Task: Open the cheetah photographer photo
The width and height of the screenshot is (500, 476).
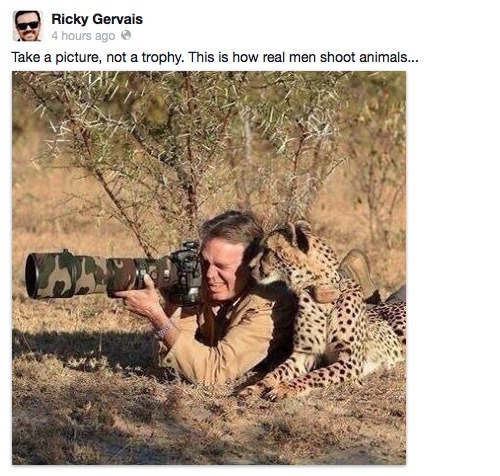Action: (x=209, y=268)
